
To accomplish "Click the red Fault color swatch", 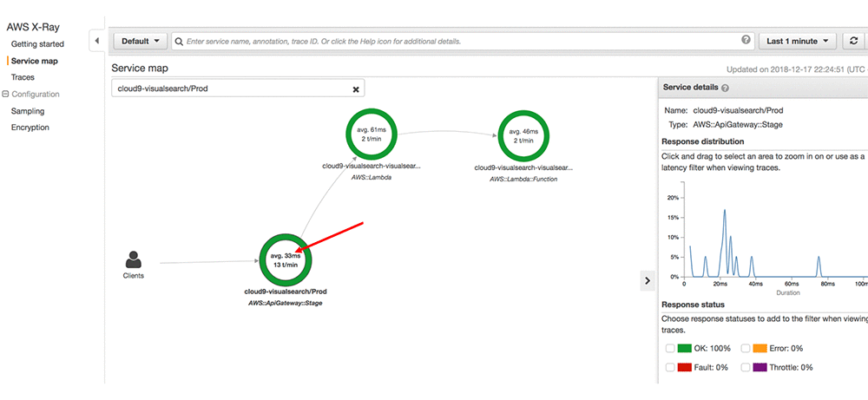I will pos(685,367).
